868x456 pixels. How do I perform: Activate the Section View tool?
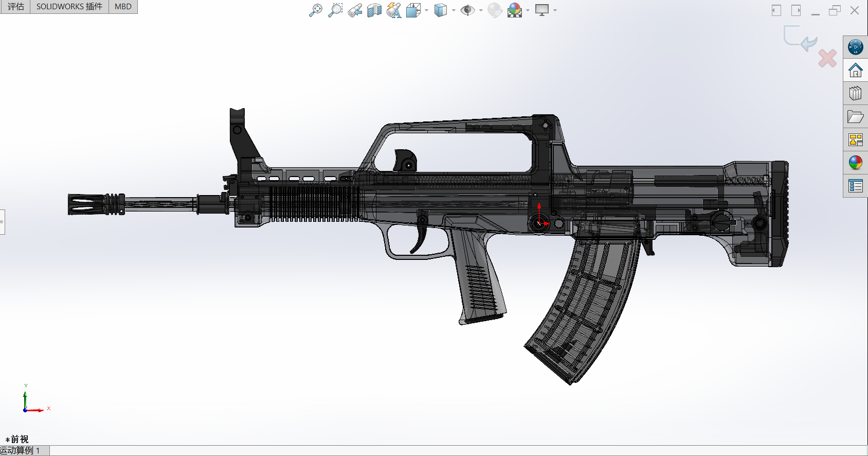click(x=374, y=10)
